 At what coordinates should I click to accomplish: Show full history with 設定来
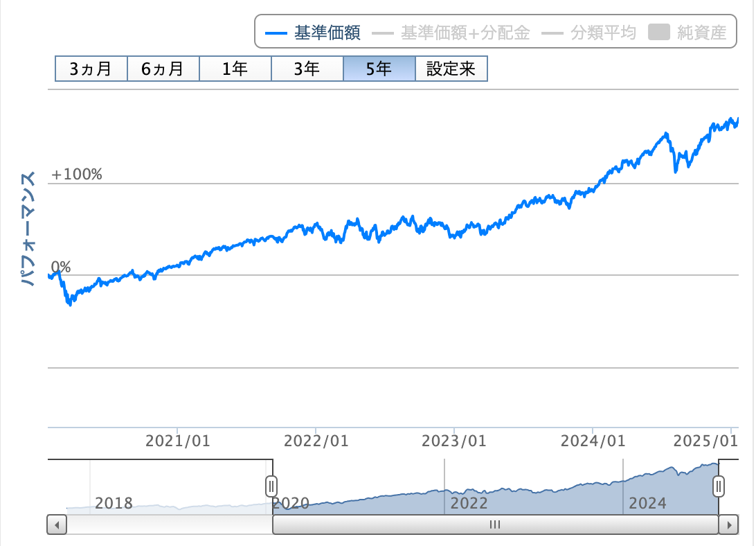pos(451,69)
